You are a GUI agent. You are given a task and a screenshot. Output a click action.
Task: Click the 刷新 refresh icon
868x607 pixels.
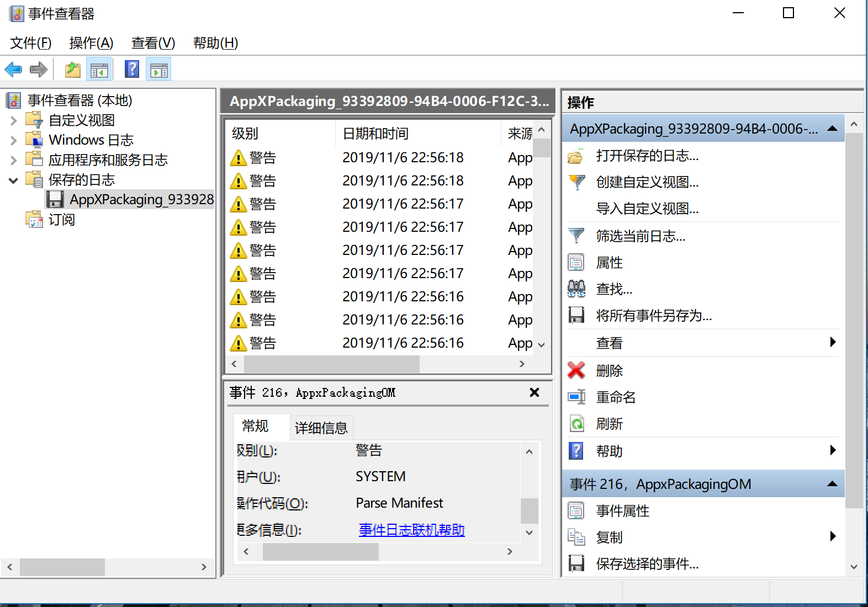576,424
